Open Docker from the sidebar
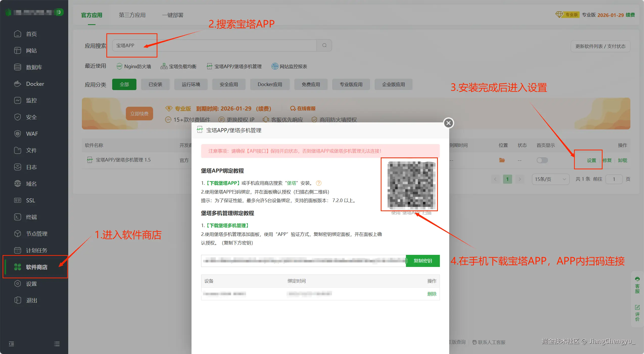644x354 pixels. point(35,84)
